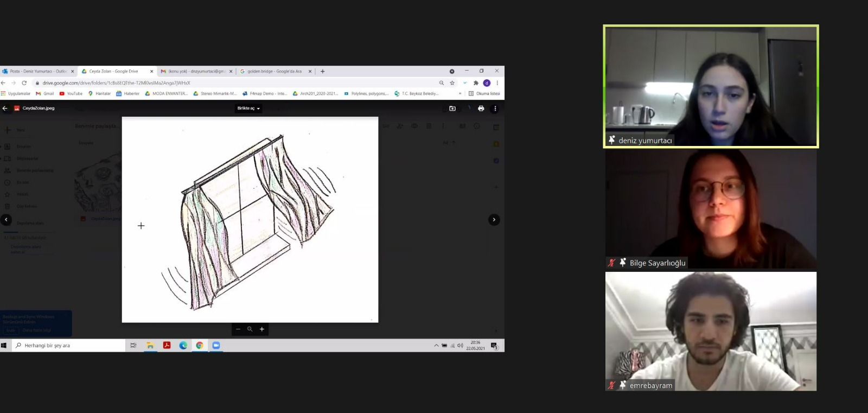Zoom in on the sketch image
Viewport: 868px width, 413px height.
click(262, 329)
